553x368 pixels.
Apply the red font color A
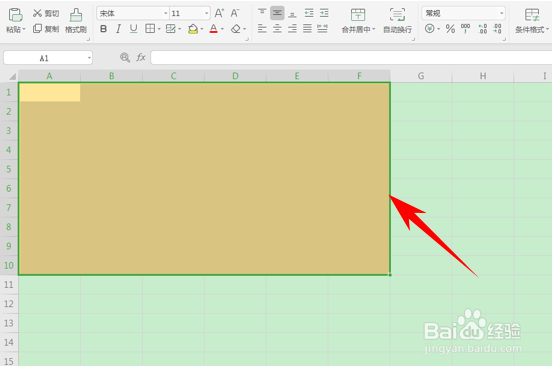click(213, 29)
